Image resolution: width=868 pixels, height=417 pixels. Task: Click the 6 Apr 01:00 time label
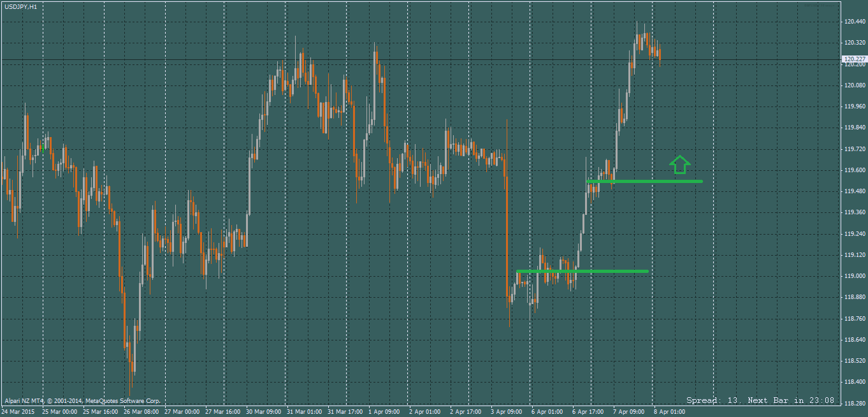click(x=547, y=412)
